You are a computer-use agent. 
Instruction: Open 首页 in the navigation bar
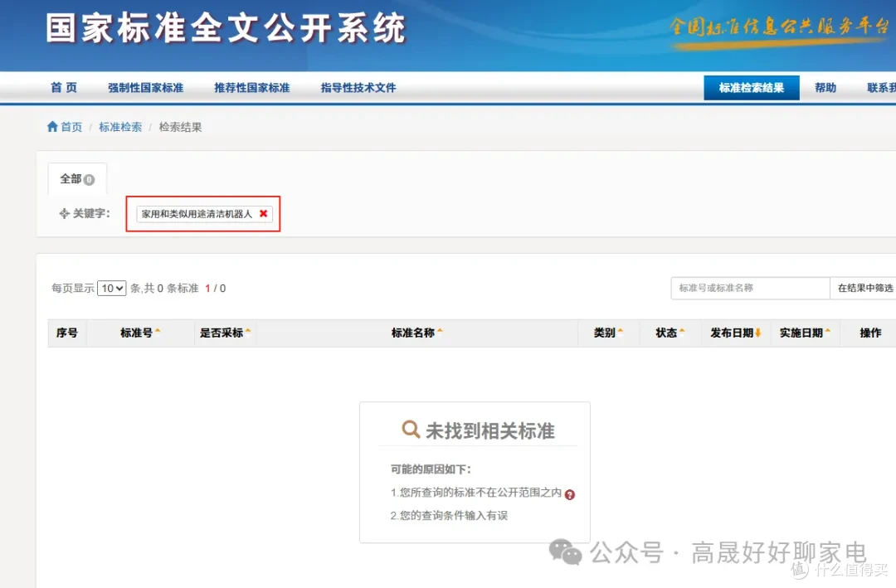(63, 87)
